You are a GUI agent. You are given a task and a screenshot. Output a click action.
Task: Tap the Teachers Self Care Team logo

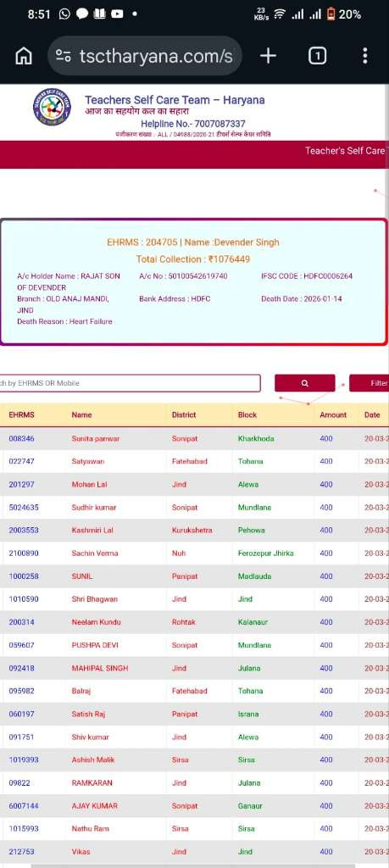click(x=52, y=107)
